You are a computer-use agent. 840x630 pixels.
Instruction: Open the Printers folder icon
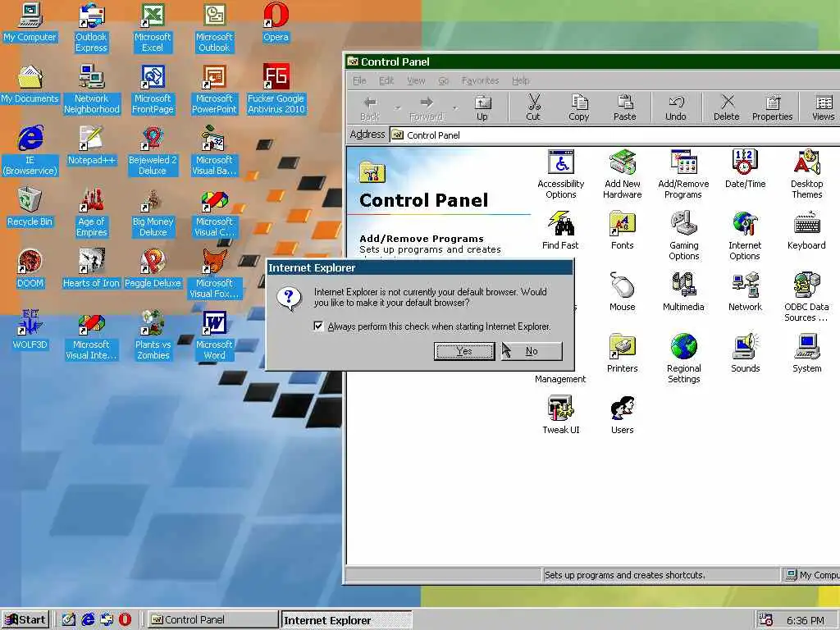click(x=622, y=354)
